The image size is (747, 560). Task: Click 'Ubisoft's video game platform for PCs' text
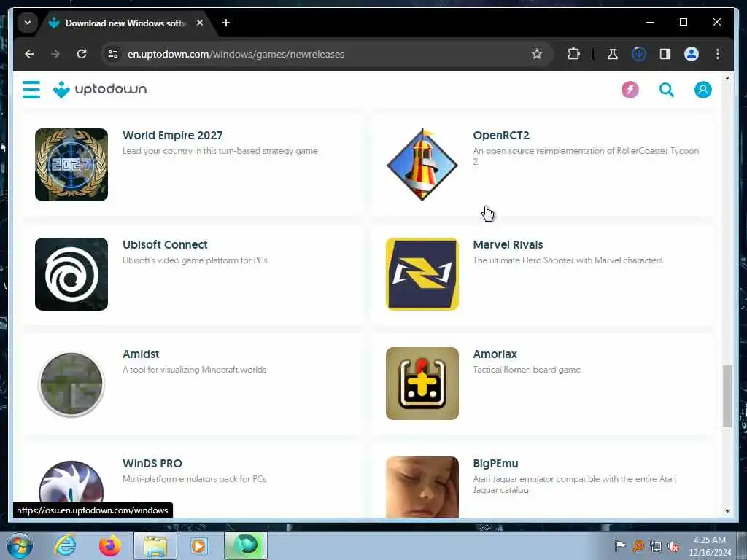[195, 260]
